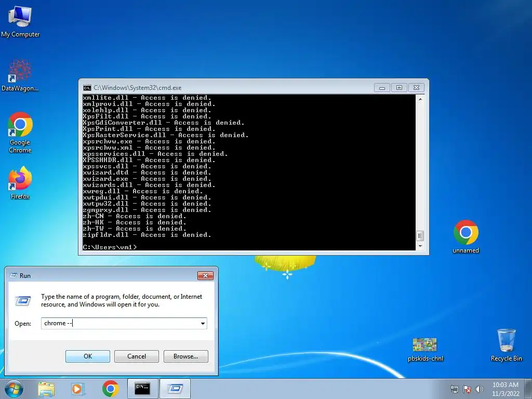This screenshot has width=532, height=399.
Task: Click the C:\Users\vm1> prompt line
Action: point(110,247)
